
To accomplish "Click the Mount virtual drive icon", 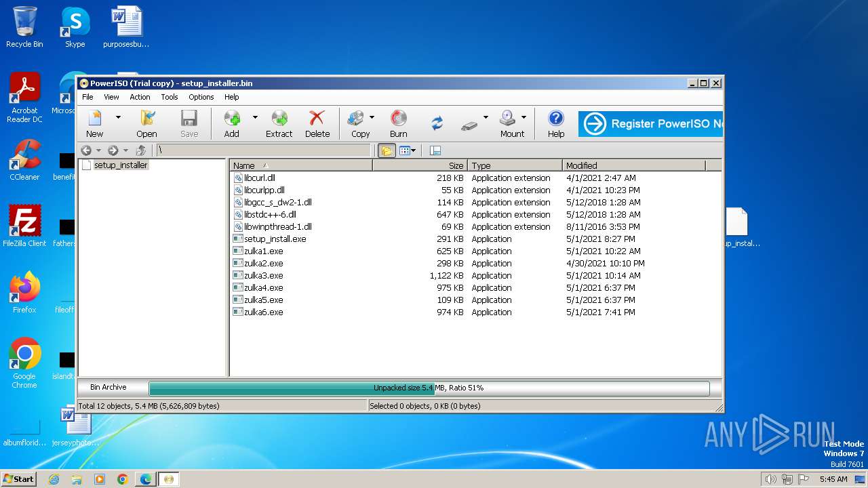I will click(x=512, y=123).
